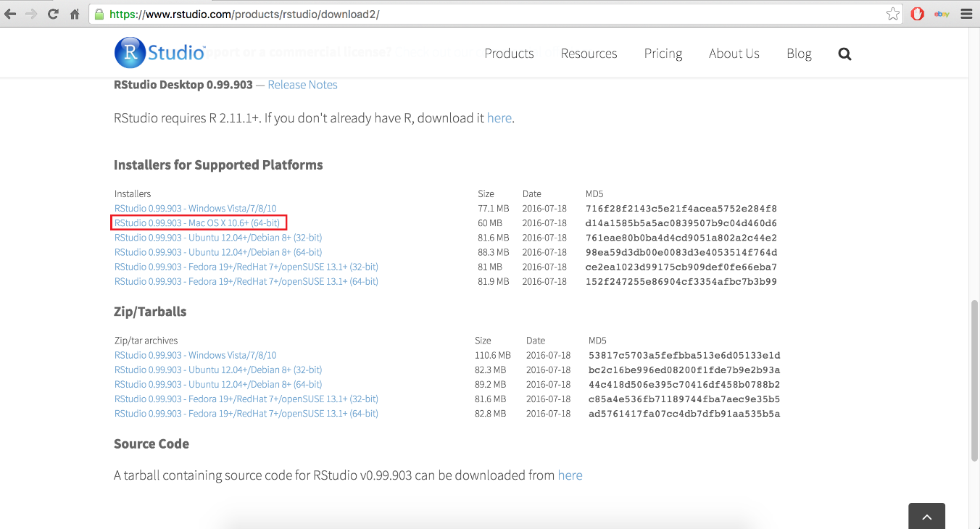Click the '77.1 MB' size cell

[493, 209]
